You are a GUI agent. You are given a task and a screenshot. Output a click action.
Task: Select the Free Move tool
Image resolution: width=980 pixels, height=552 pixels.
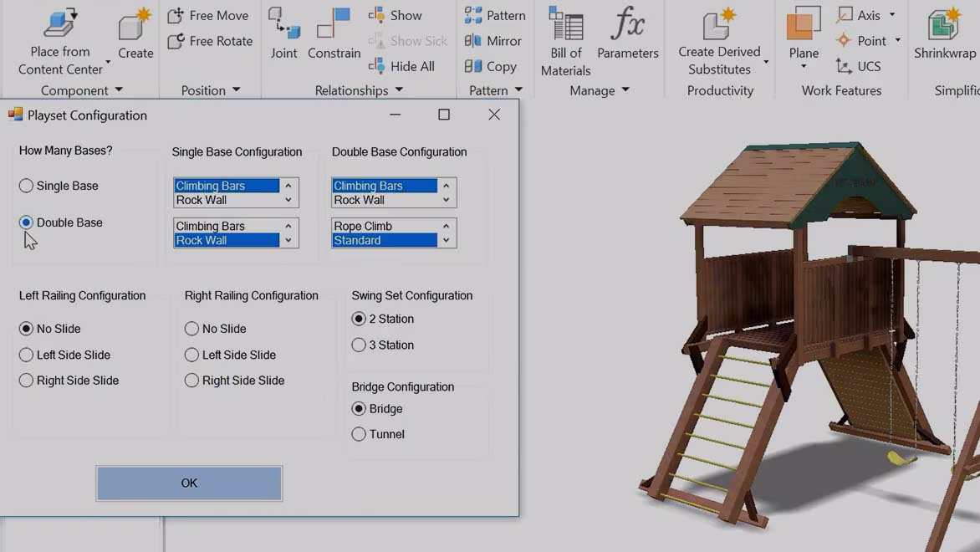(x=208, y=15)
